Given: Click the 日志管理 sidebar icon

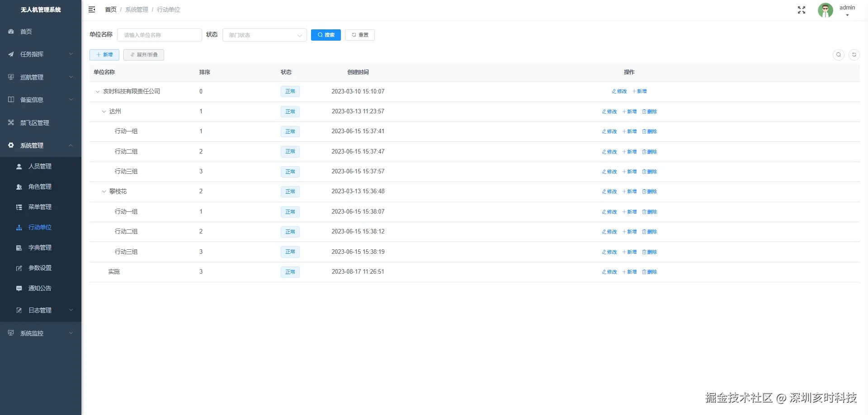Looking at the screenshot, I should (19, 310).
